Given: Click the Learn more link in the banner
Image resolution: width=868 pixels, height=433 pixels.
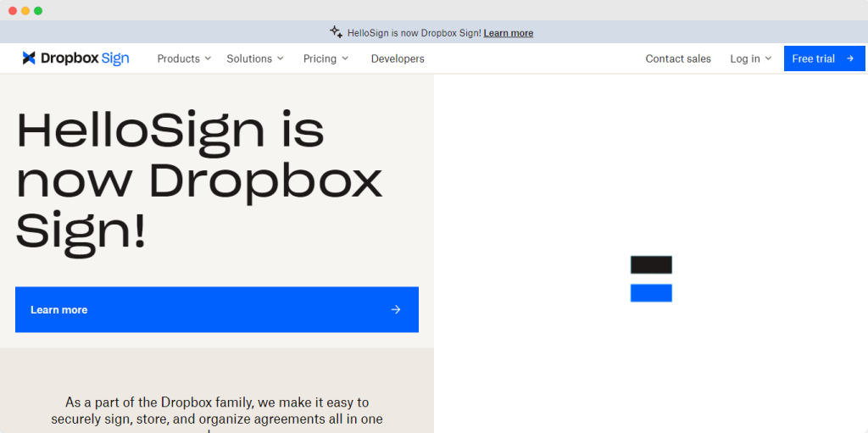Looking at the screenshot, I should tap(509, 33).
